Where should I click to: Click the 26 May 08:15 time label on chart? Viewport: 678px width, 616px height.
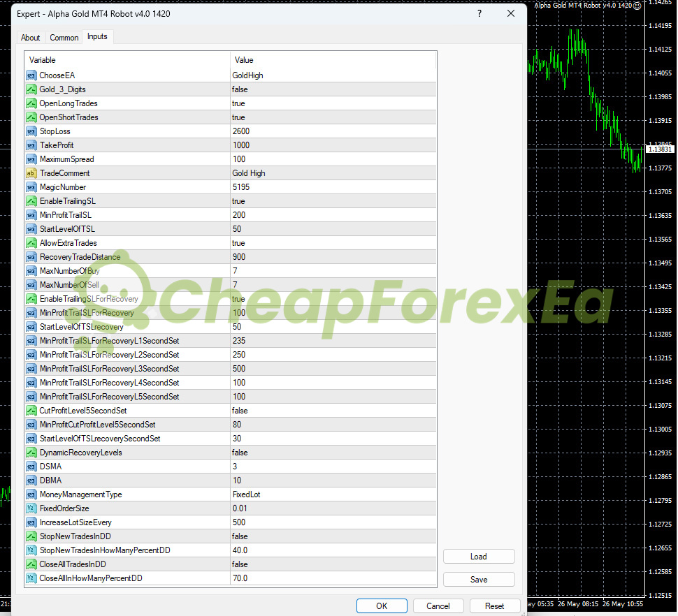tap(578, 603)
